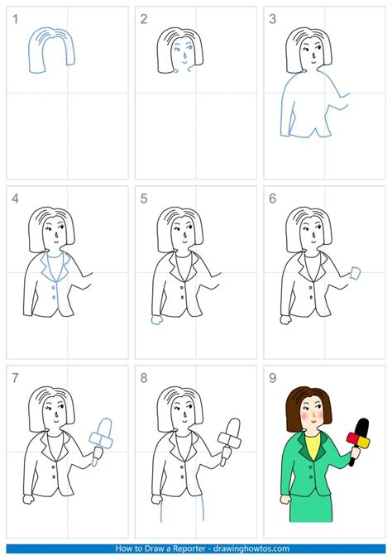
Task: Click the green skirt in step 9
Action: click(311, 507)
